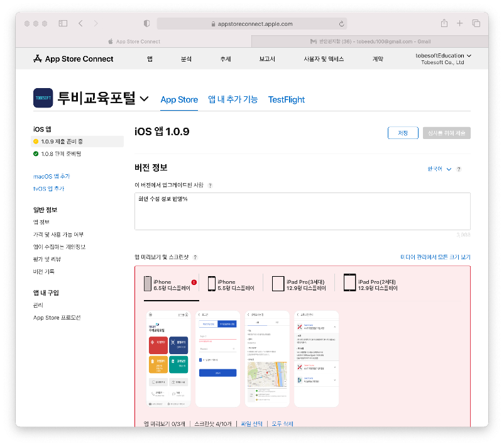Open 평가 및 리뷰 in sidebar
The height and width of the screenshot is (446, 504).
(x=47, y=259)
